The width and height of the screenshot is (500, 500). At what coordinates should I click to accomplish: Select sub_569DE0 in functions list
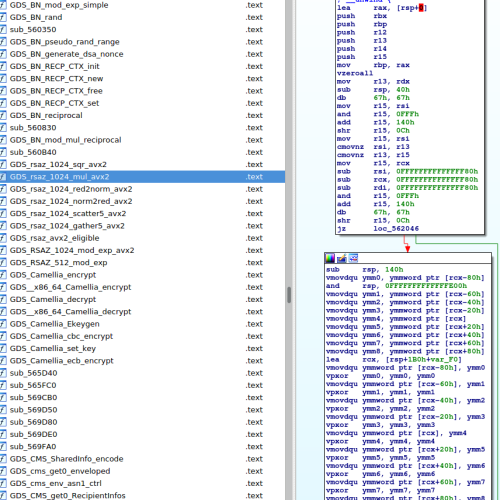click(142, 434)
